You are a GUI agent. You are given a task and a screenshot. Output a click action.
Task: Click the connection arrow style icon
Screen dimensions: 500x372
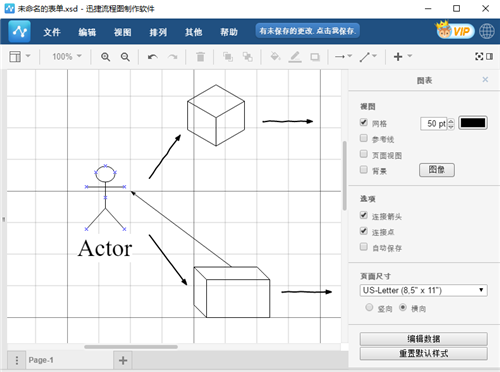click(x=340, y=57)
